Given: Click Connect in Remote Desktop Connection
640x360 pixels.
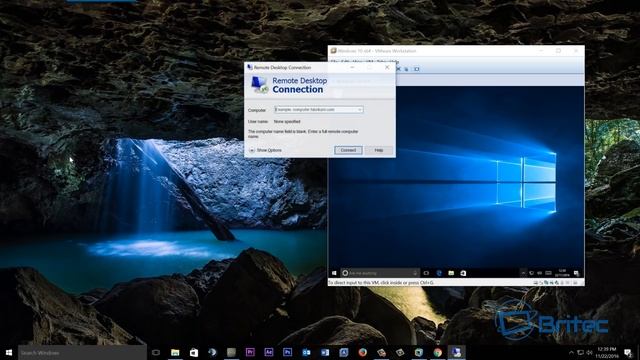Looking at the screenshot, I should click(348, 150).
